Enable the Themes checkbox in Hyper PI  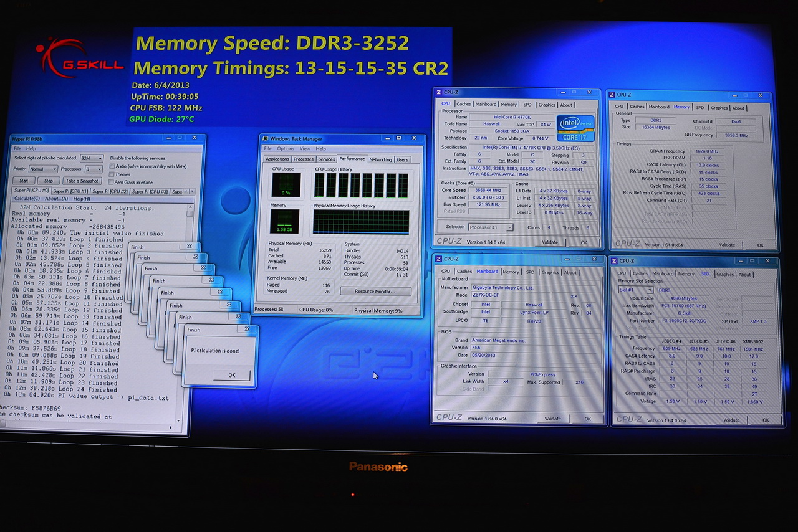[x=112, y=174]
